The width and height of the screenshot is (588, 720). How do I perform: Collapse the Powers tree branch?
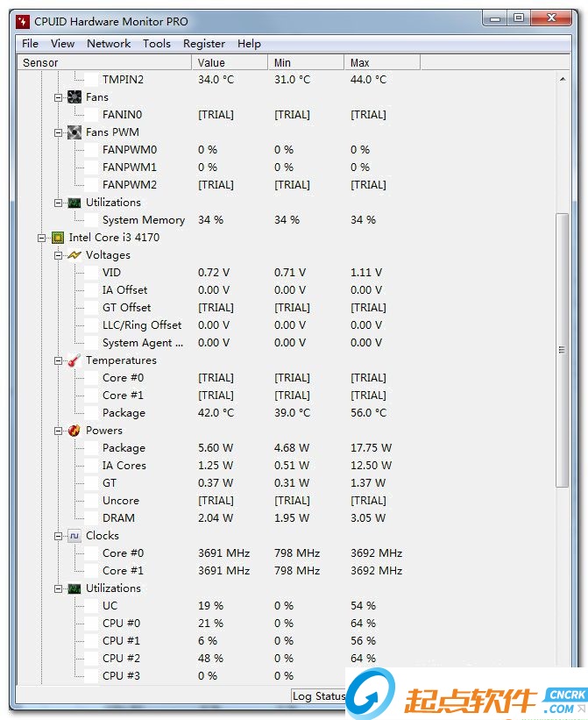tap(59, 431)
